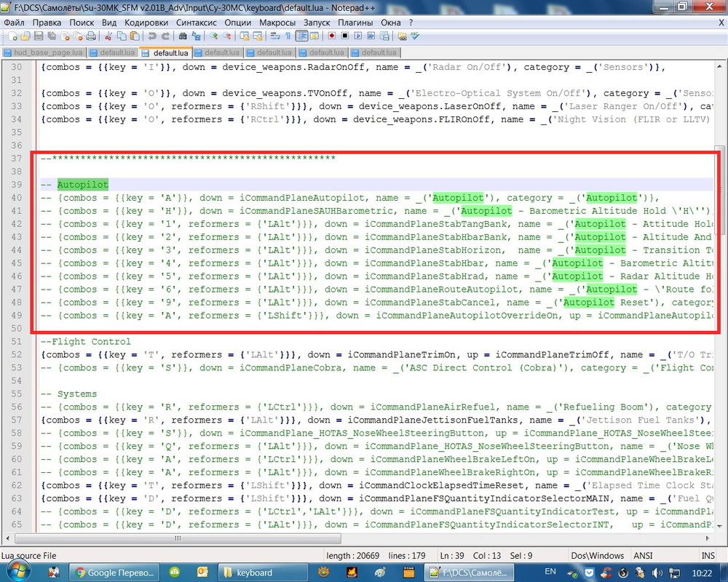
Task: Click the Open file folder icon
Action: click(25, 36)
